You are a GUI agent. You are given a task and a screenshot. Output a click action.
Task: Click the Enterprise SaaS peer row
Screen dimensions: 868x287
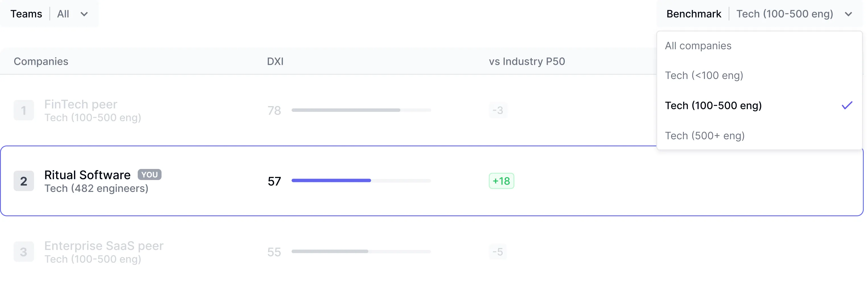pyautogui.click(x=104, y=246)
